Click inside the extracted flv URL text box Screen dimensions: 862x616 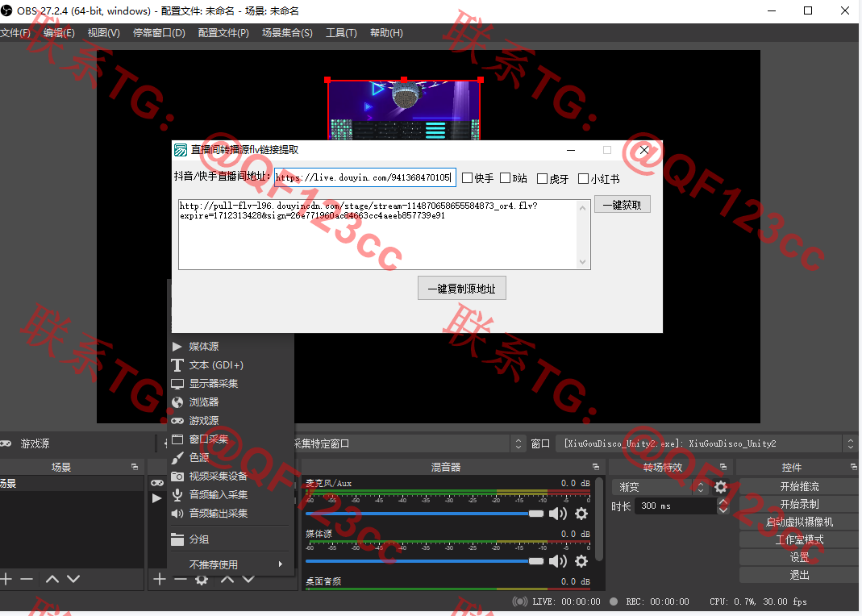tap(378, 235)
